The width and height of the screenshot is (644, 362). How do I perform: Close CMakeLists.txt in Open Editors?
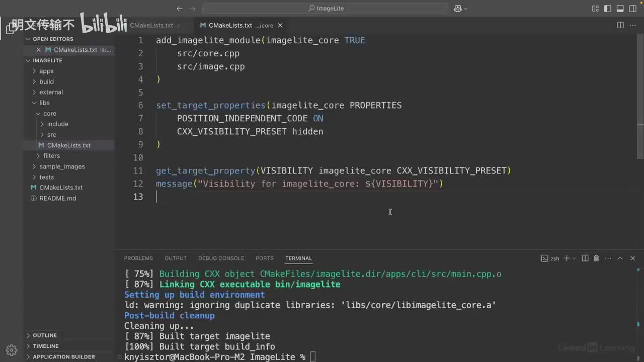pos(39,50)
